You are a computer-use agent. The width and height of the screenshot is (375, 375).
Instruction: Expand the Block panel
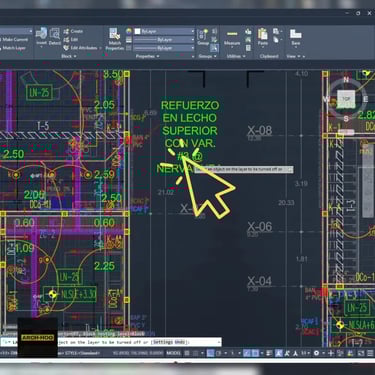click(x=69, y=56)
